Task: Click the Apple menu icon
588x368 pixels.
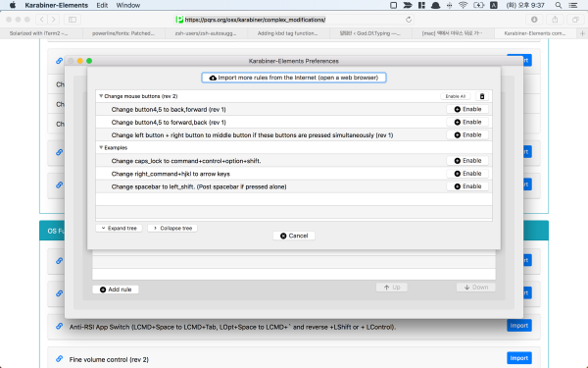Action: (13, 5)
